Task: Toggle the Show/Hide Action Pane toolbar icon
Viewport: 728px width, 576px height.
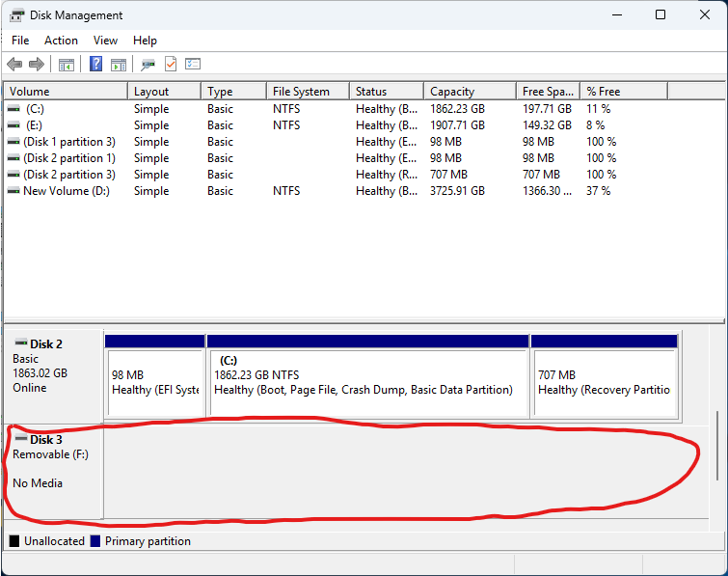Action: tap(119, 65)
